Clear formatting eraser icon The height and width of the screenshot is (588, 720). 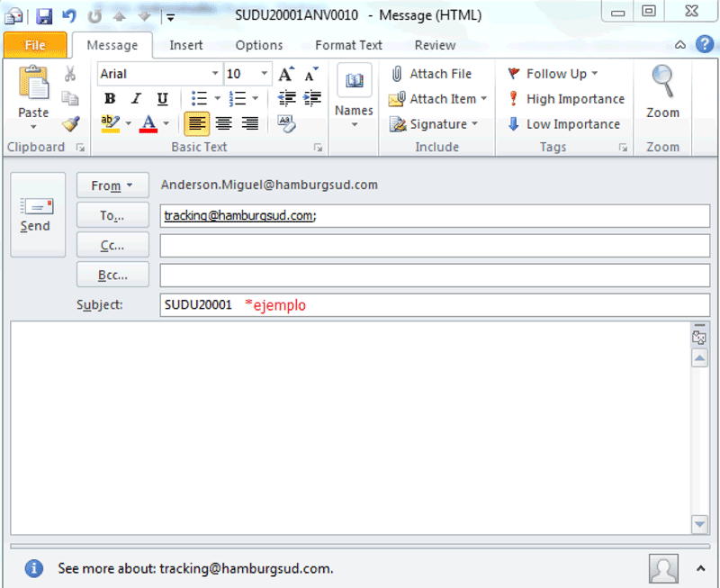tap(286, 123)
